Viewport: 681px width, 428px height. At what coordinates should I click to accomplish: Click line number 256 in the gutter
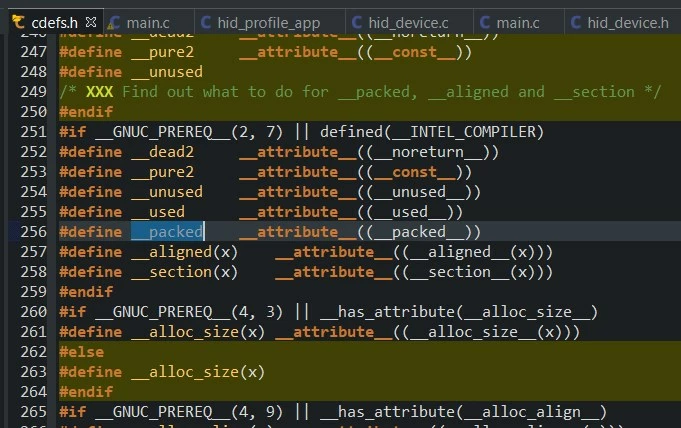pyautogui.click(x=33, y=232)
